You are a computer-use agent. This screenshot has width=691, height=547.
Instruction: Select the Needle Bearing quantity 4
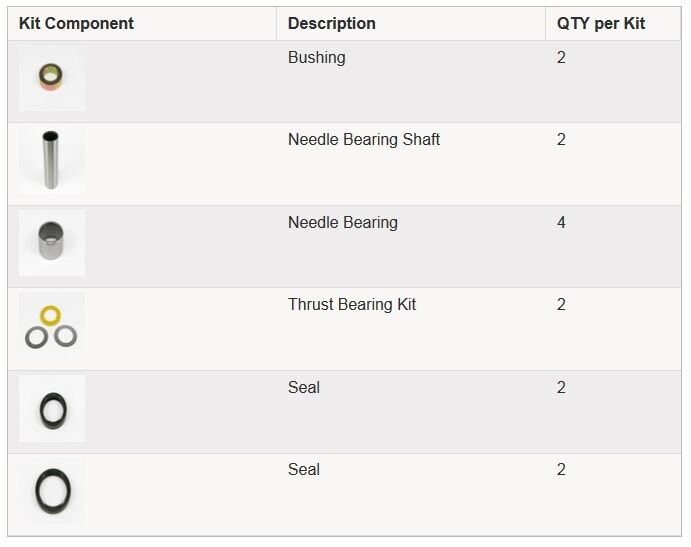pos(561,223)
